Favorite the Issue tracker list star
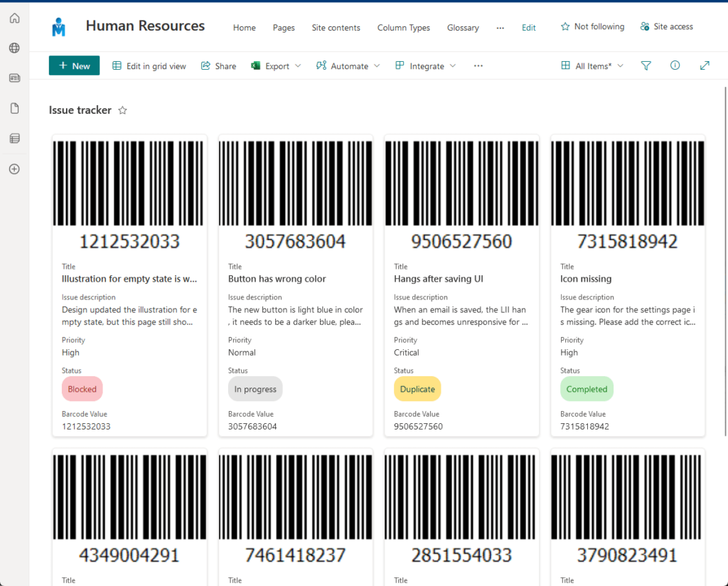Image resolution: width=728 pixels, height=586 pixels. pyautogui.click(x=122, y=110)
